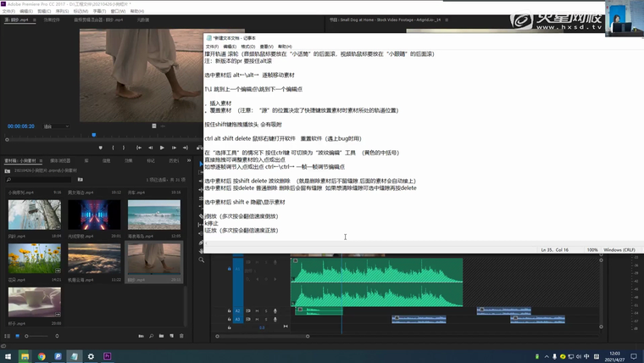Click the new bin folder icon
Image resolution: width=644 pixels, height=363 pixels.
[162, 336]
